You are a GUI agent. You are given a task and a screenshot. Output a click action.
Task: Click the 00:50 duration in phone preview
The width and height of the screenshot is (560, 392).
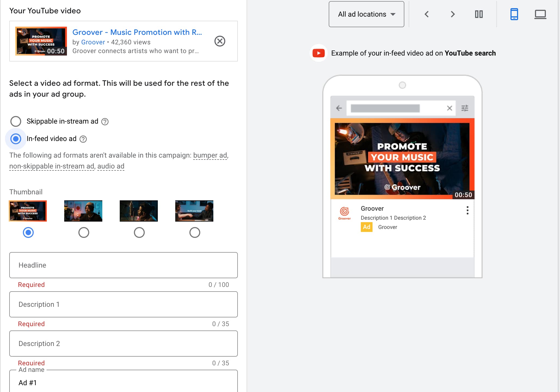click(x=463, y=195)
